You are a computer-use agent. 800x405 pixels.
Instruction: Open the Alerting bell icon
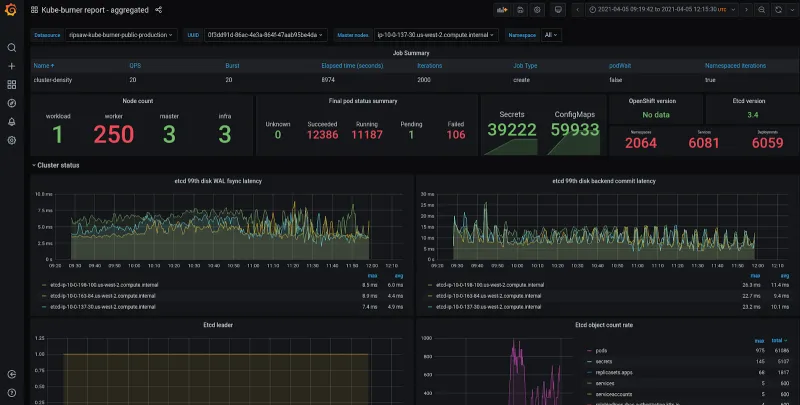[x=12, y=122]
